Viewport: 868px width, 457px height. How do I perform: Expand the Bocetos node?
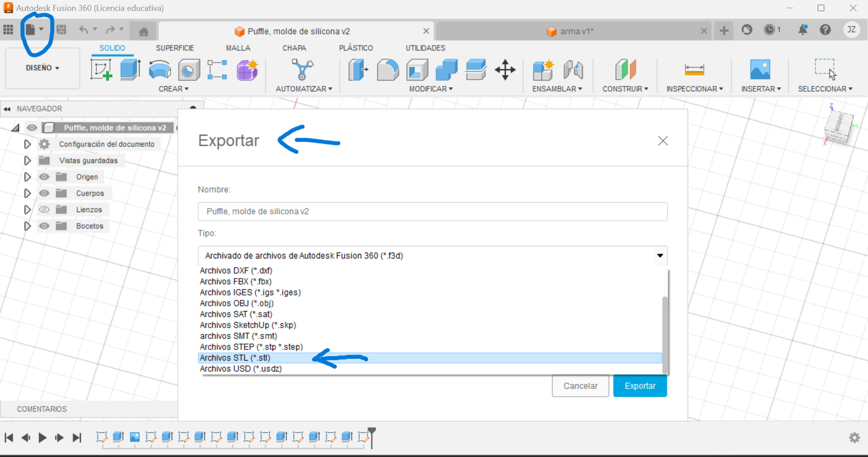(x=27, y=226)
